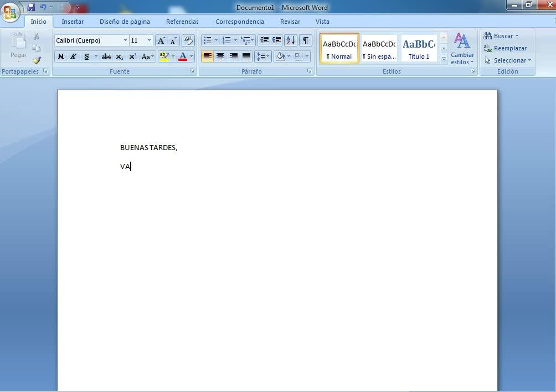Expand the styles gallery More arrow
The image size is (556, 392).
444,59
